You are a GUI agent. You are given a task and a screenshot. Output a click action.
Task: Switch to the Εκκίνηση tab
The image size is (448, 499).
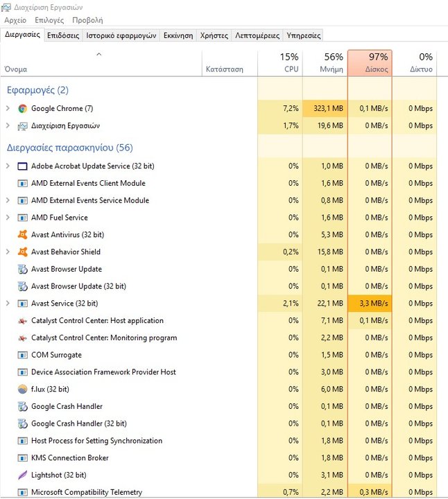tap(178, 35)
